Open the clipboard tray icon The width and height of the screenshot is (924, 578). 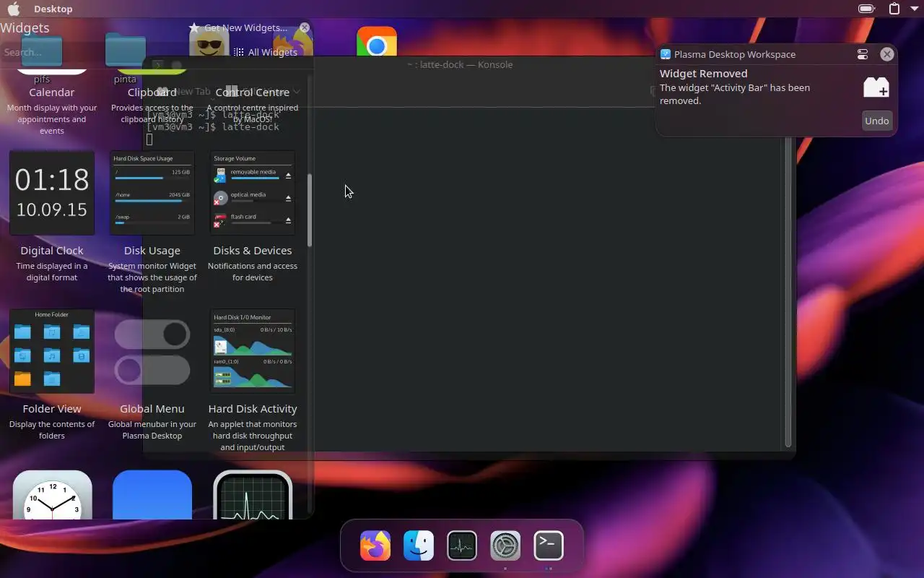894,9
